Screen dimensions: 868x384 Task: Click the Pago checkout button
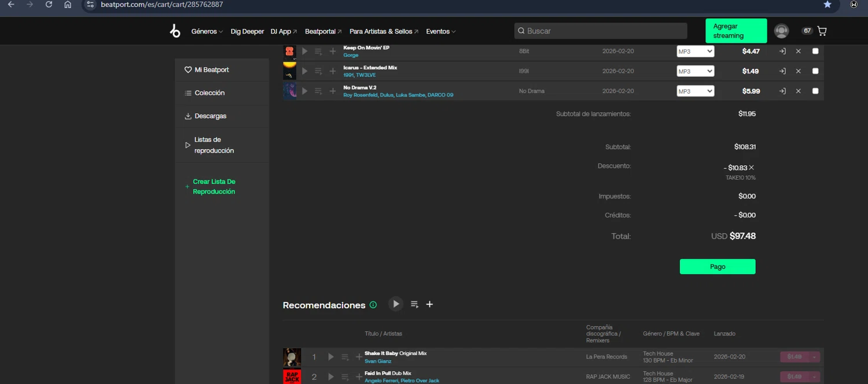point(718,267)
